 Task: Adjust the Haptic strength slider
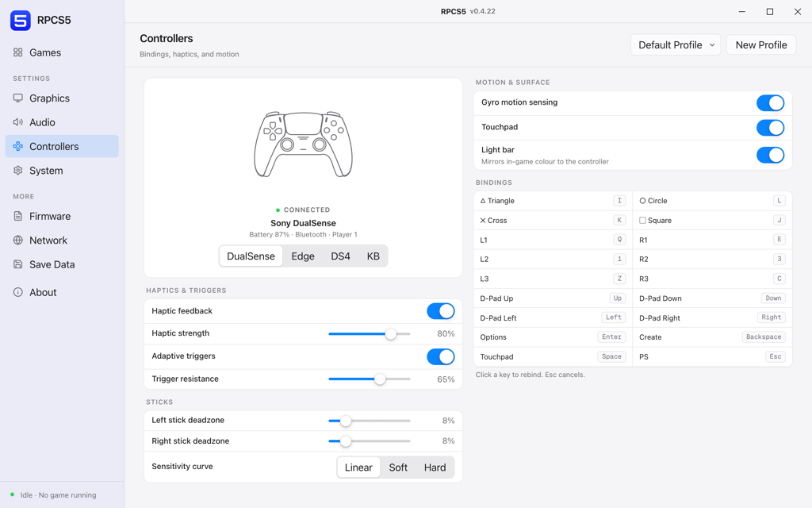coord(370,334)
